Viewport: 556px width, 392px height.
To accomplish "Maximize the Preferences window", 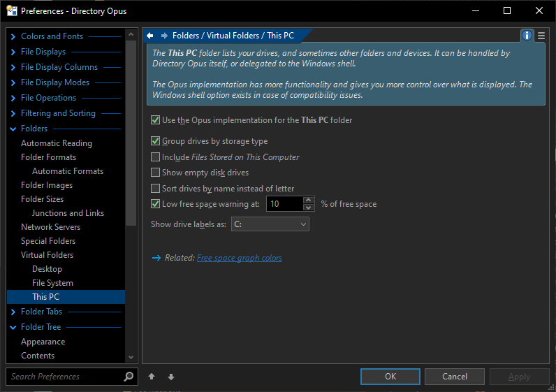I will point(507,10).
